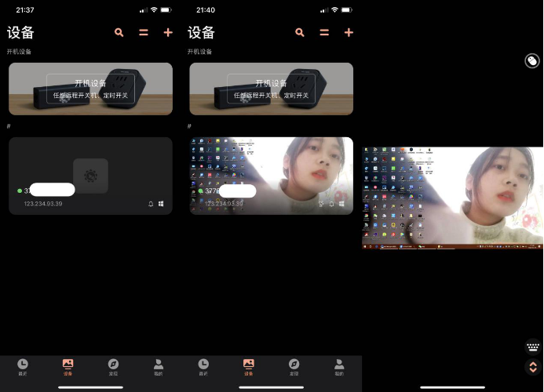
Task: Tap the IP address 123.234.93.39 on the desktop-preview card
Action: (x=224, y=204)
